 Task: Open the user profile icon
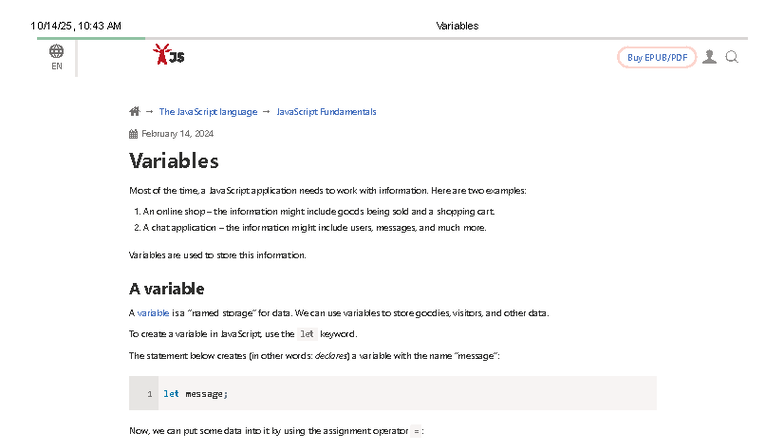[x=709, y=57]
